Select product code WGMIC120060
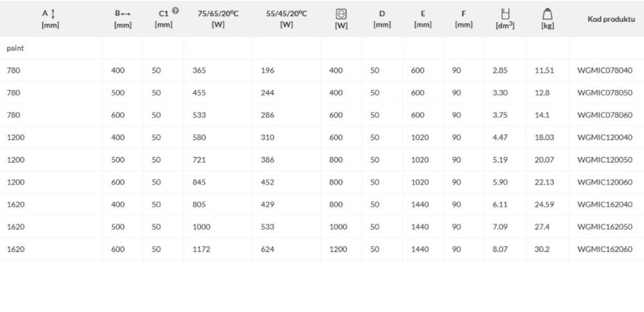The height and width of the screenshot is (312, 644). tap(605, 182)
